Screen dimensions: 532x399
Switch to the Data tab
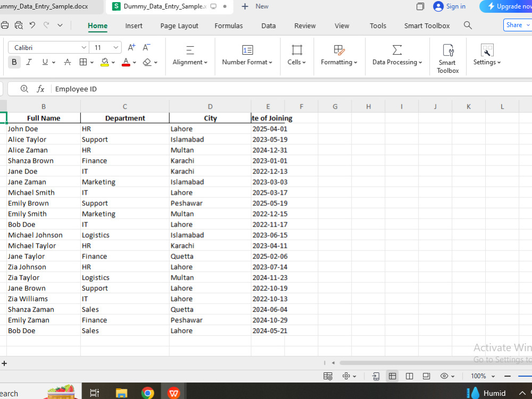pos(268,26)
